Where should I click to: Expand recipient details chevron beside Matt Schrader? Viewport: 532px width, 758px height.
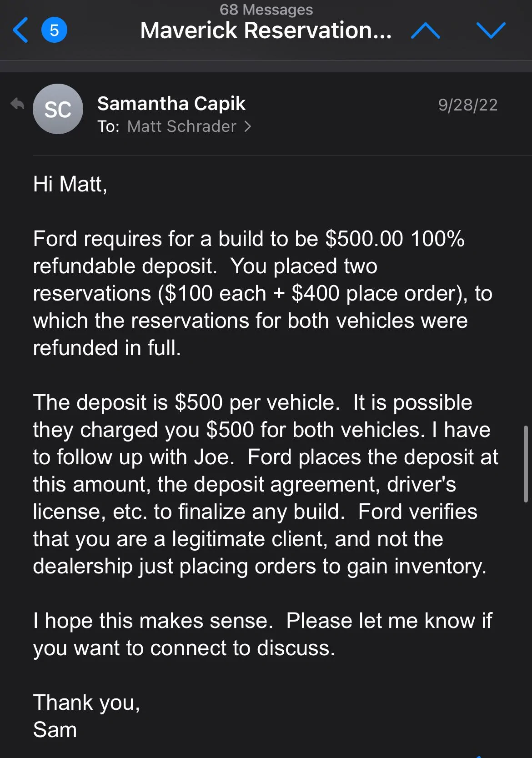(248, 126)
